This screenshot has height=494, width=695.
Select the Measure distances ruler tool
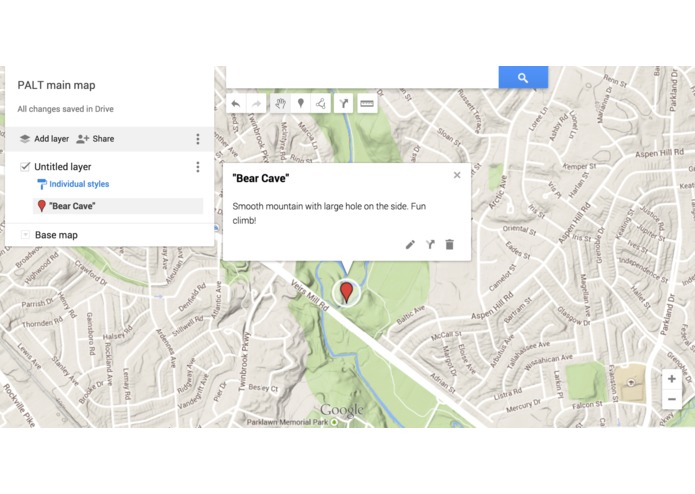click(367, 104)
